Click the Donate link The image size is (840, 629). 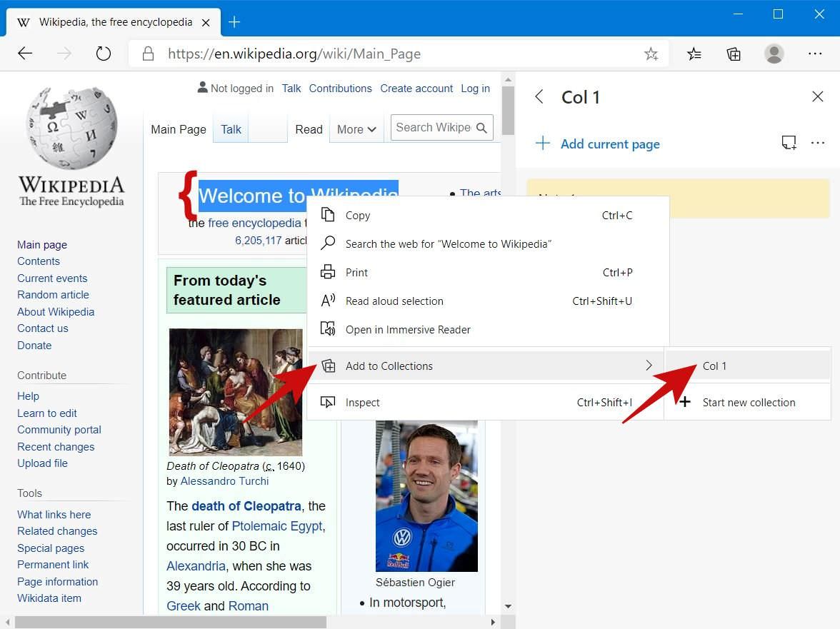34,346
